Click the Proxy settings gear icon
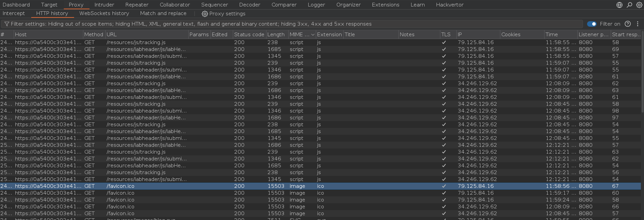 coord(205,14)
